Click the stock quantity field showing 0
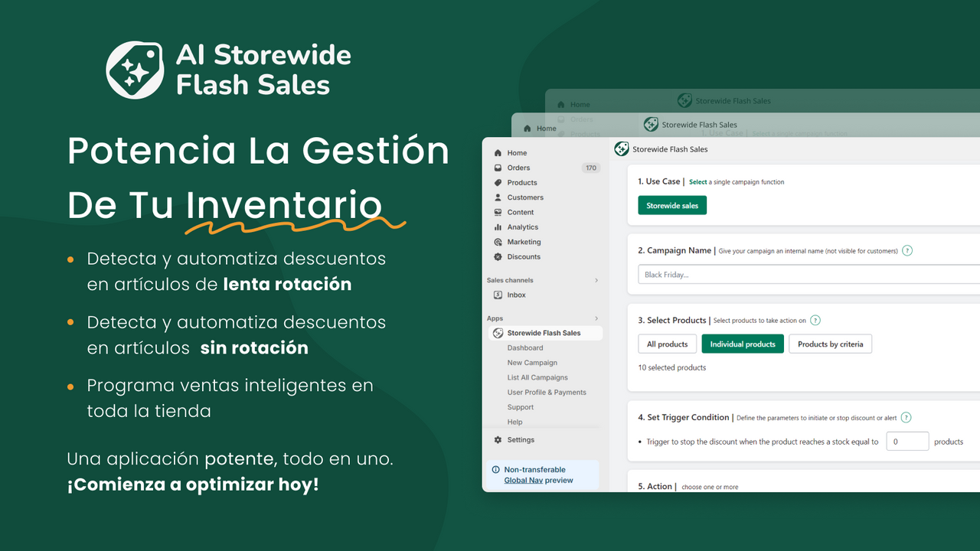 click(907, 442)
